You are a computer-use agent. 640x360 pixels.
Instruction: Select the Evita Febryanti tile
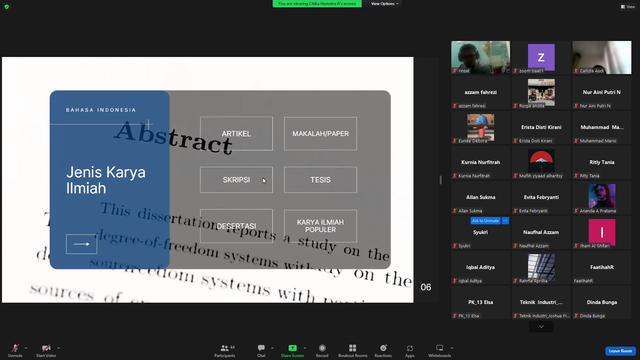point(541,198)
